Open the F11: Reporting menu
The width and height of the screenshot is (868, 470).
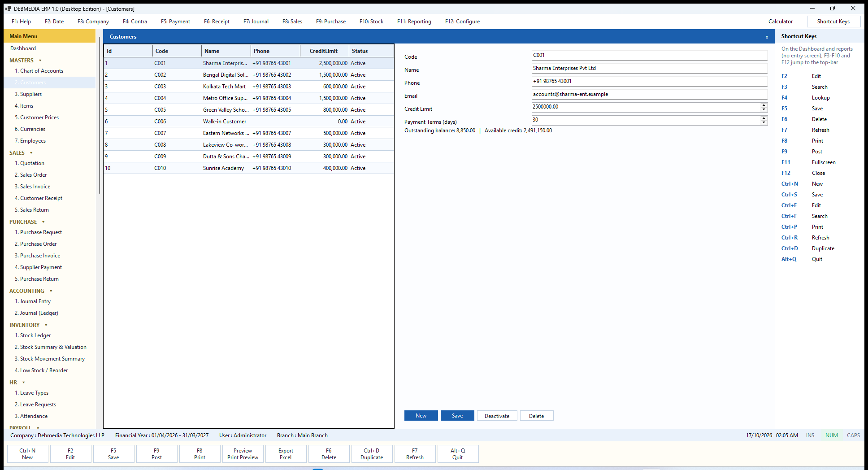[414, 22]
